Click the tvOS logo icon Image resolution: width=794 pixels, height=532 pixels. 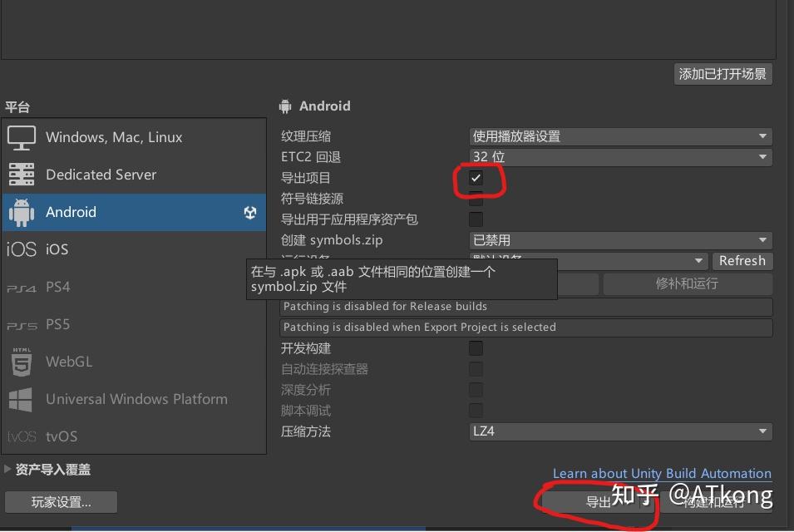click(22, 436)
